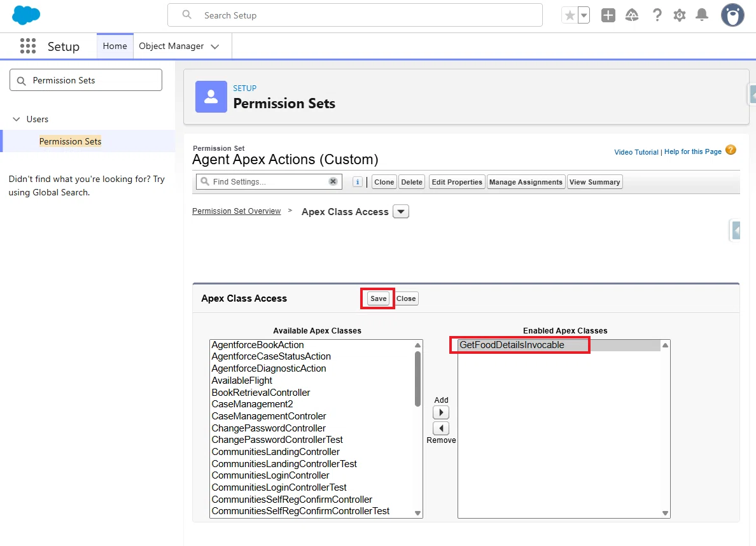Select AgentforceCaseStatusAction class
The image size is (756, 546).
312,356
